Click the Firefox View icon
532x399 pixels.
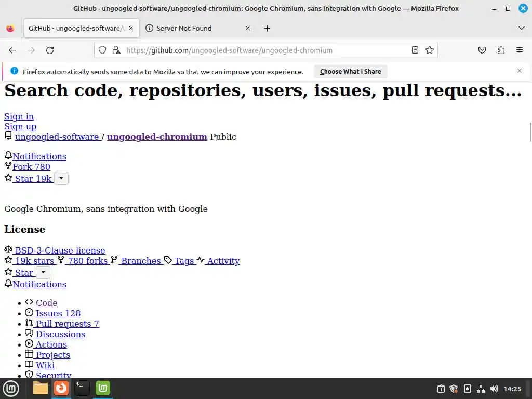10,29
